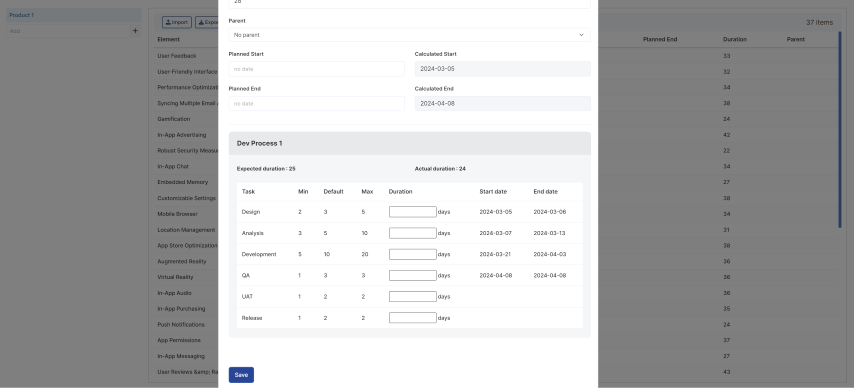Click the Development task name cell
The height and width of the screenshot is (388, 854).
(x=259, y=254)
